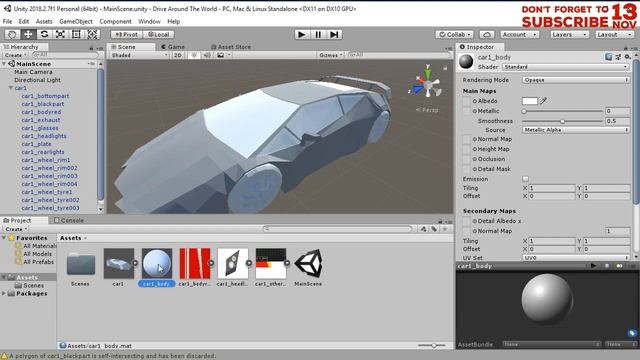Open Project Create menu

point(16,229)
